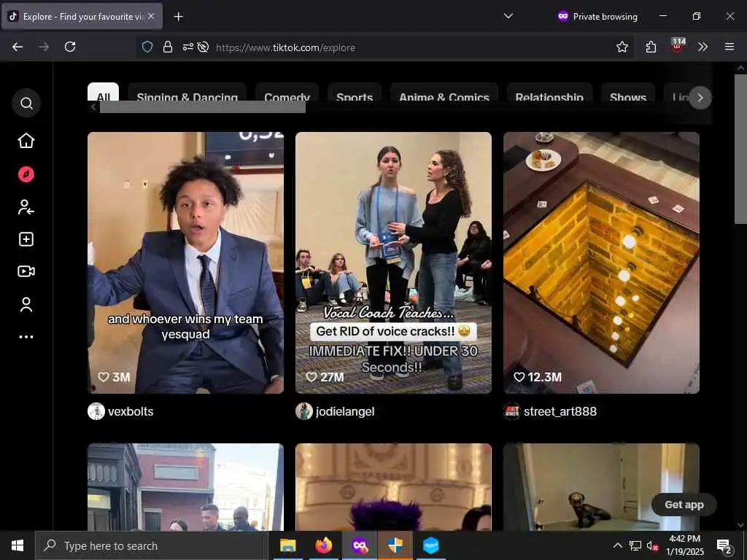Play the vexbolts suit video thumbnail

[185, 262]
